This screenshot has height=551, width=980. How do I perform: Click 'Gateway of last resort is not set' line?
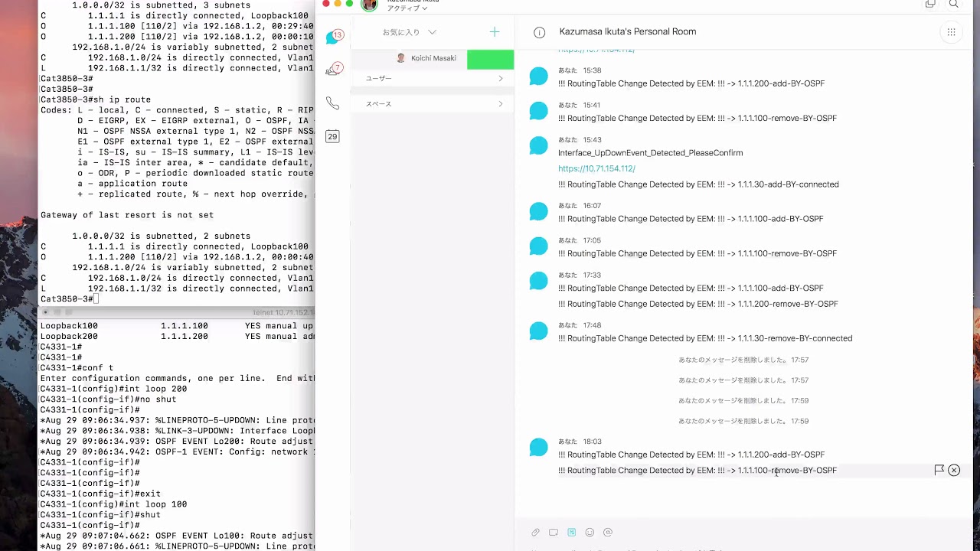[127, 215]
